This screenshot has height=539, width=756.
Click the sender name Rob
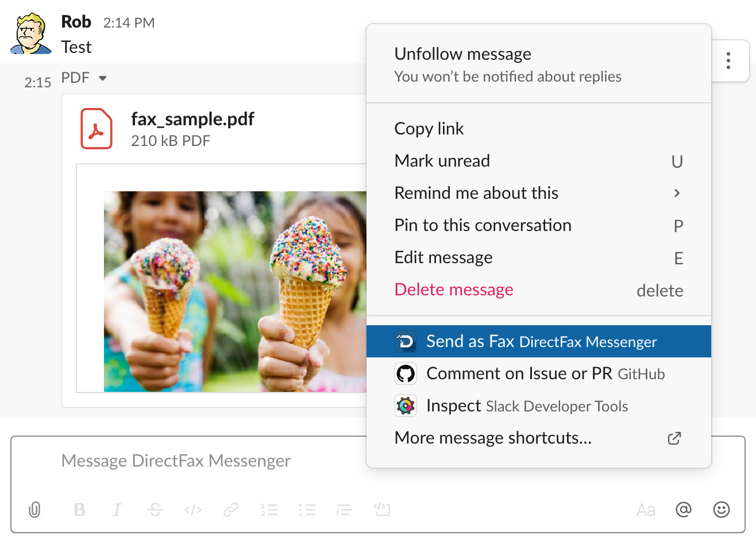click(x=76, y=22)
